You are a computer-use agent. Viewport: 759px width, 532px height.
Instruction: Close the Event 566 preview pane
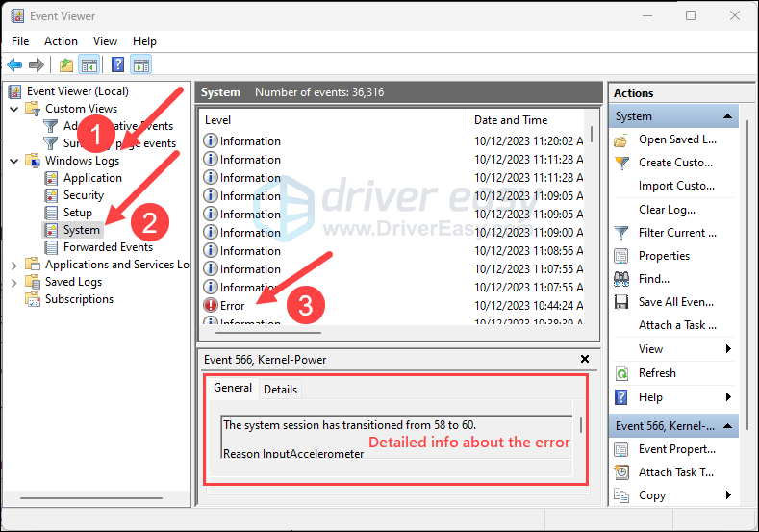[x=585, y=359]
